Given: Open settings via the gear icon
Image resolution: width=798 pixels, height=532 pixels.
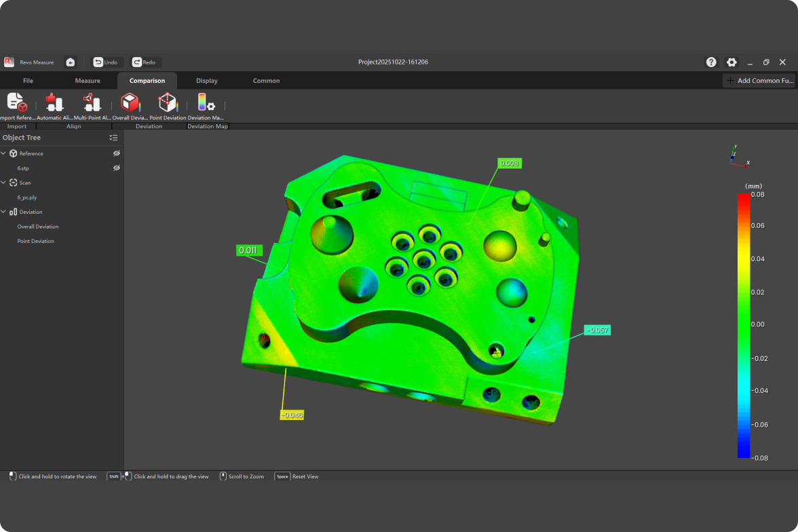Looking at the screenshot, I should coord(731,62).
